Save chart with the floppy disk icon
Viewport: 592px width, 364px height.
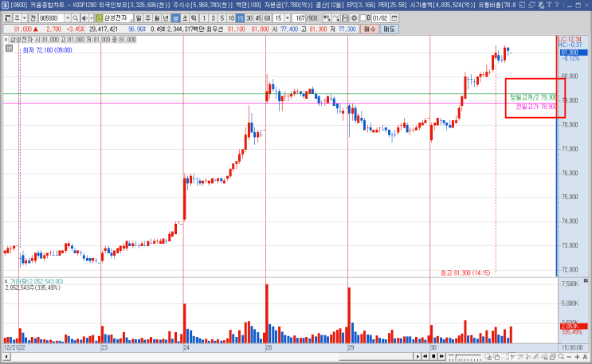tap(345, 18)
